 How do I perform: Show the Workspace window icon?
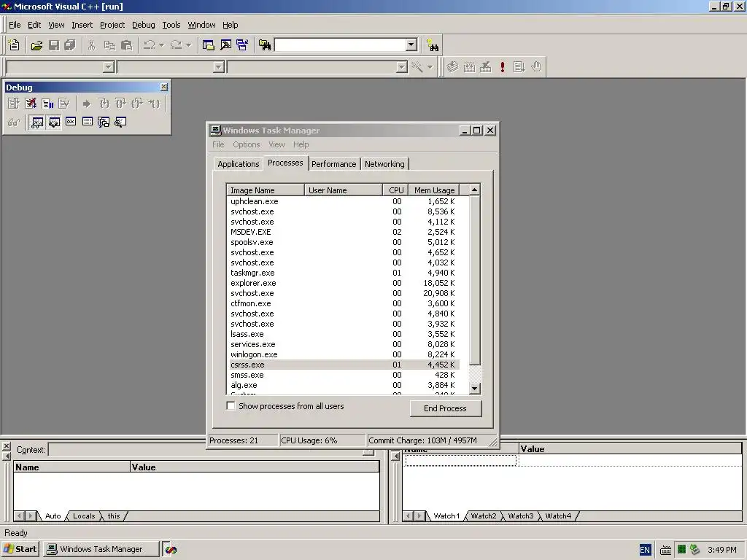pyautogui.click(x=208, y=45)
